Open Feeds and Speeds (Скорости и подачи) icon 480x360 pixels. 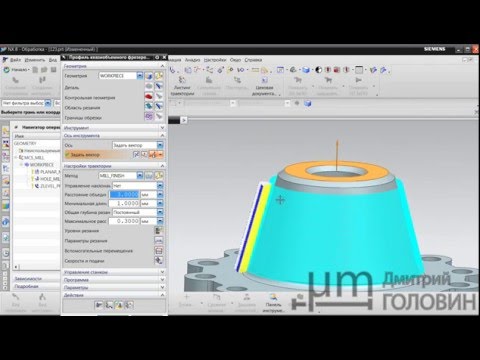click(x=159, y=261)
